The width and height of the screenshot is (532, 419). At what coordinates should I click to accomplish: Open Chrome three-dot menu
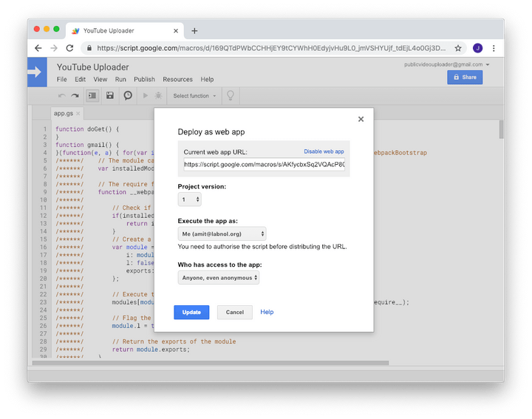tap(494, 48)
